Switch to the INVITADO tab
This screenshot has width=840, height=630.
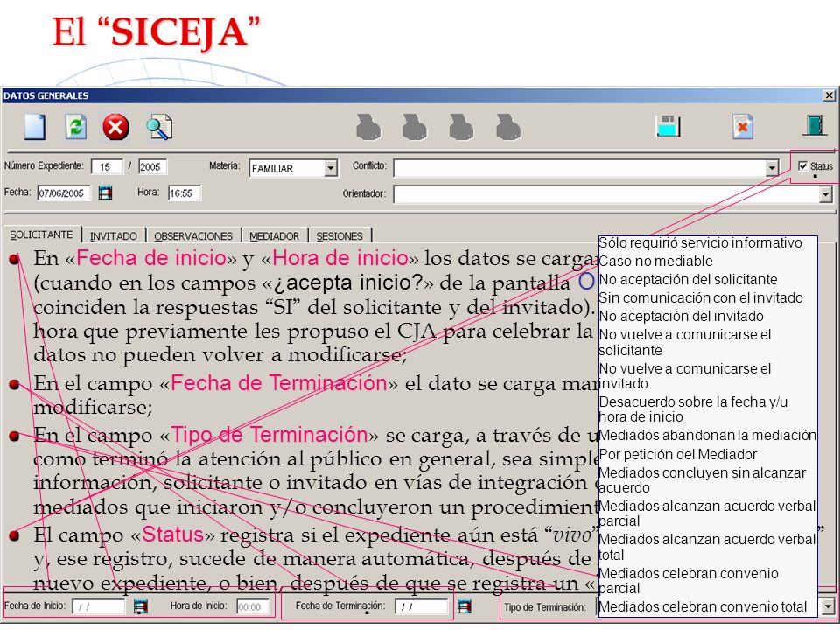[x=113, y=235]
